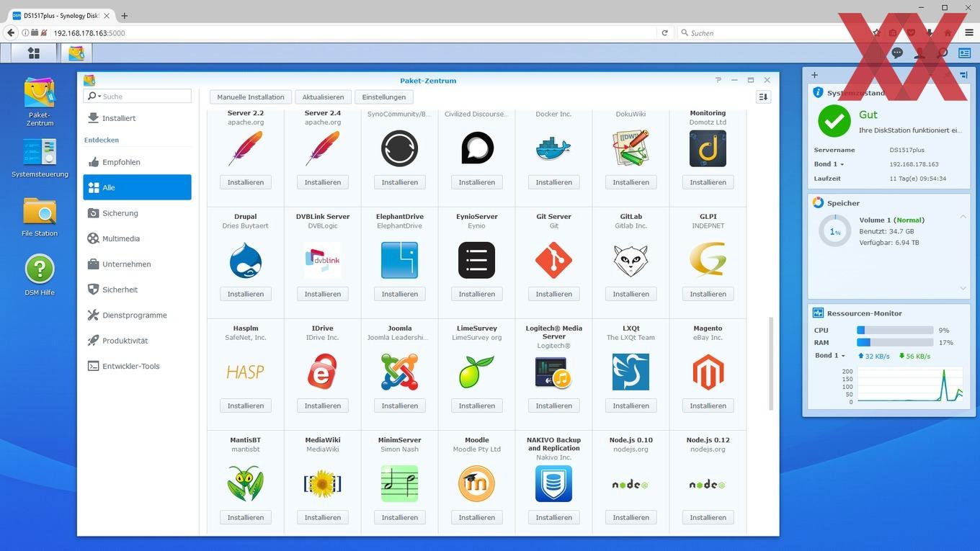Click the Joomla package icon
The image size is (980, 551).
tap(400, 372)
